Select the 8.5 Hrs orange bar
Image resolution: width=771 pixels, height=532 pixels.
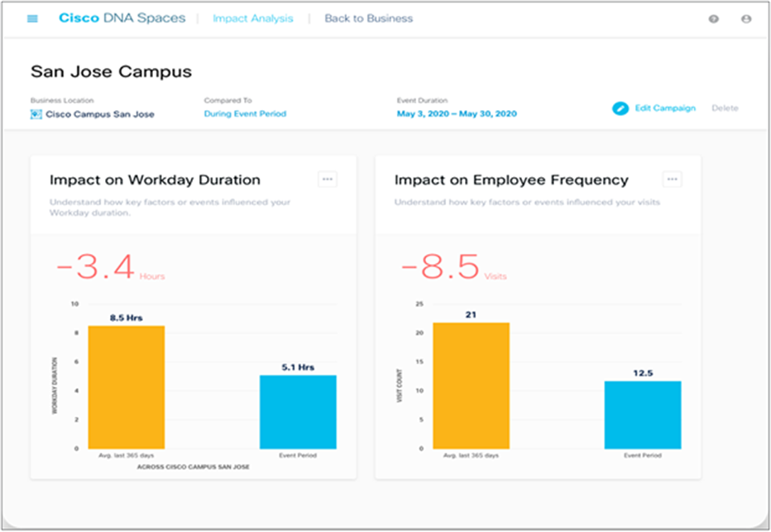[127, 387]
